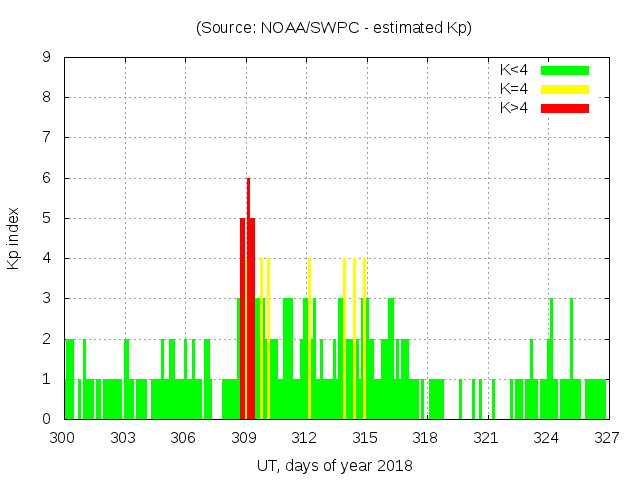Click the x-axis tick label 327
The width and height of the screenshot is (640, 480).
[x=606, y=438]
